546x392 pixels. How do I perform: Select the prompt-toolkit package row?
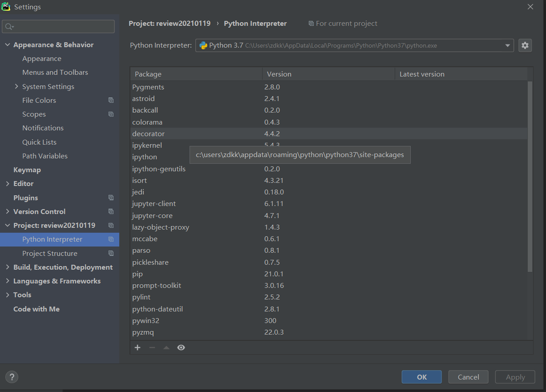click(329, 286)
